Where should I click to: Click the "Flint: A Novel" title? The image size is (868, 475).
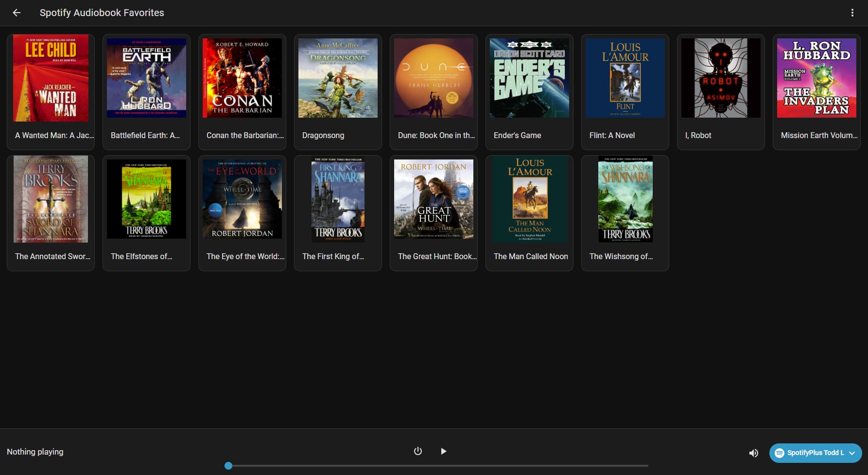(x=612, y=135)
